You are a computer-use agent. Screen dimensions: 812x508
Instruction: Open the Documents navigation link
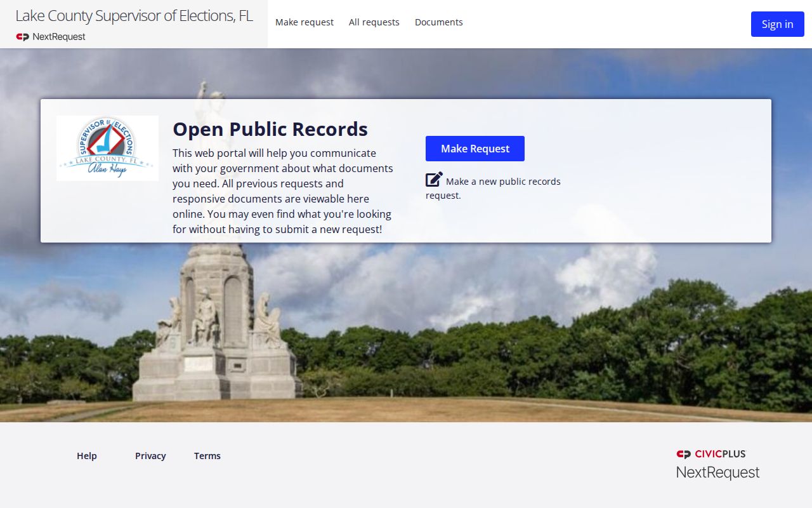point(439,22)
